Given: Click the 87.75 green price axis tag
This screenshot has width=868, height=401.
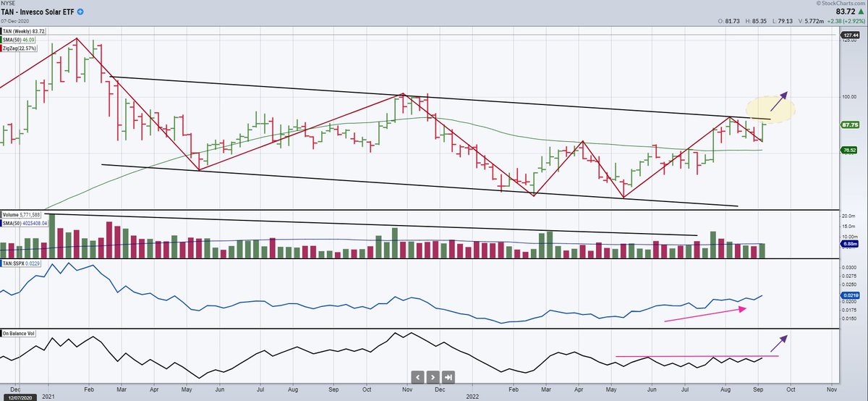Looking at the screenshot, I should tap(848, 124).
